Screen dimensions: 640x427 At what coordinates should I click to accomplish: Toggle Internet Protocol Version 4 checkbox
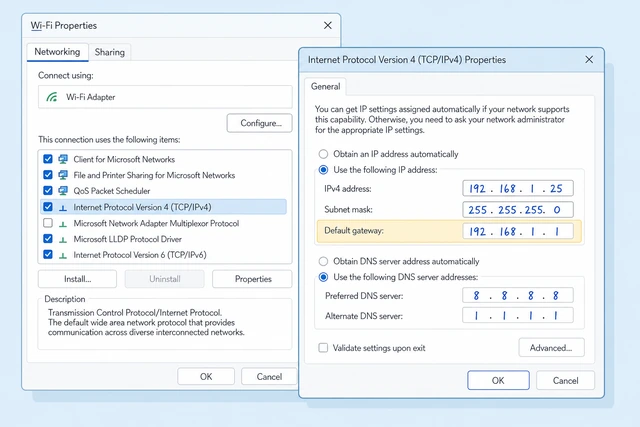tap(48, 207)
